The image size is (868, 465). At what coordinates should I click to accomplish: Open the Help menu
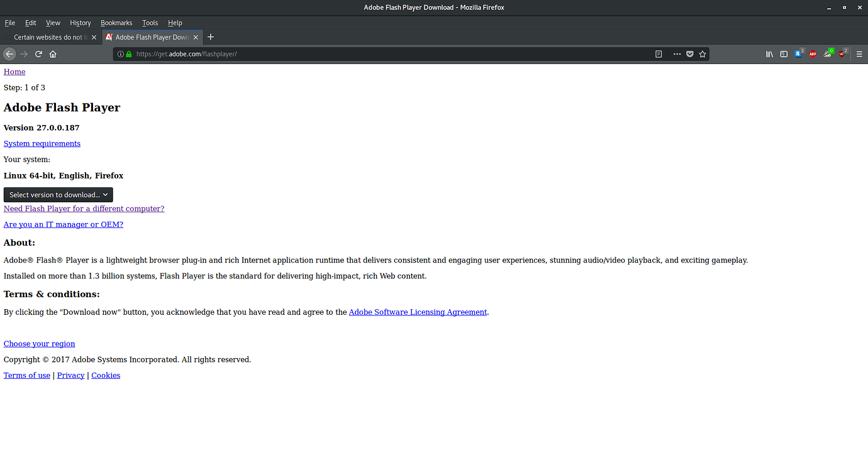click(x=175, y=23)
